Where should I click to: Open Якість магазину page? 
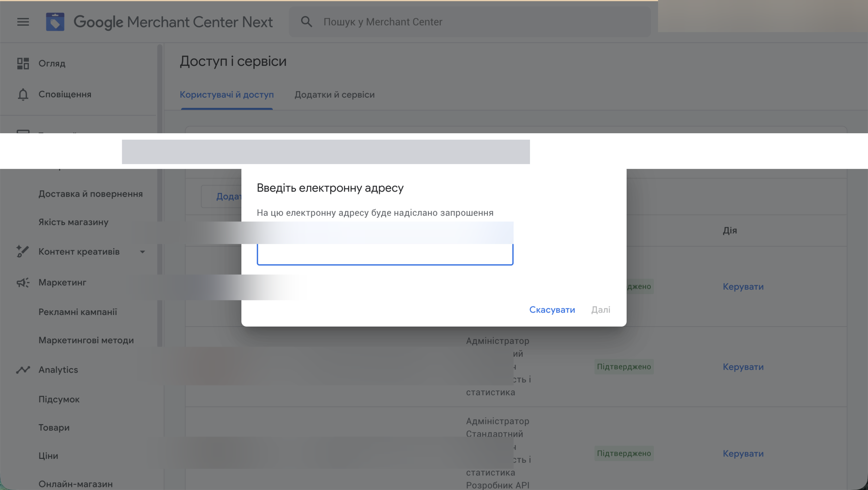coord(74,222)
